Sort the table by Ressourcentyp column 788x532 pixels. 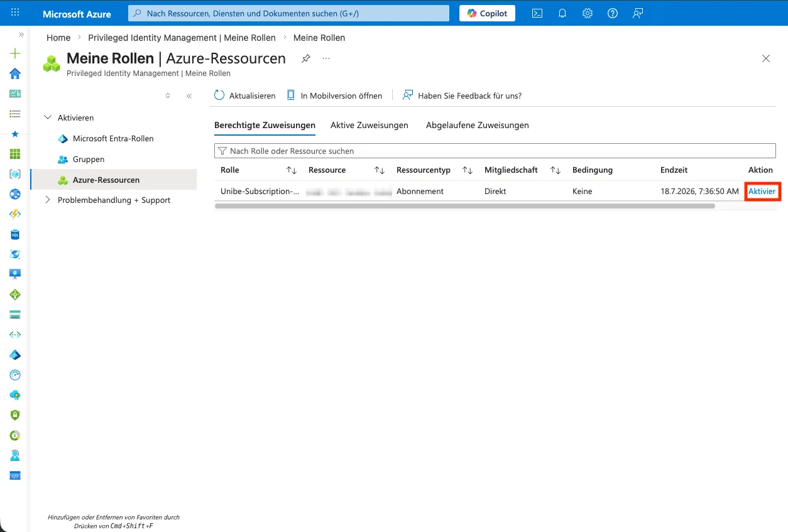pos(468,170)
